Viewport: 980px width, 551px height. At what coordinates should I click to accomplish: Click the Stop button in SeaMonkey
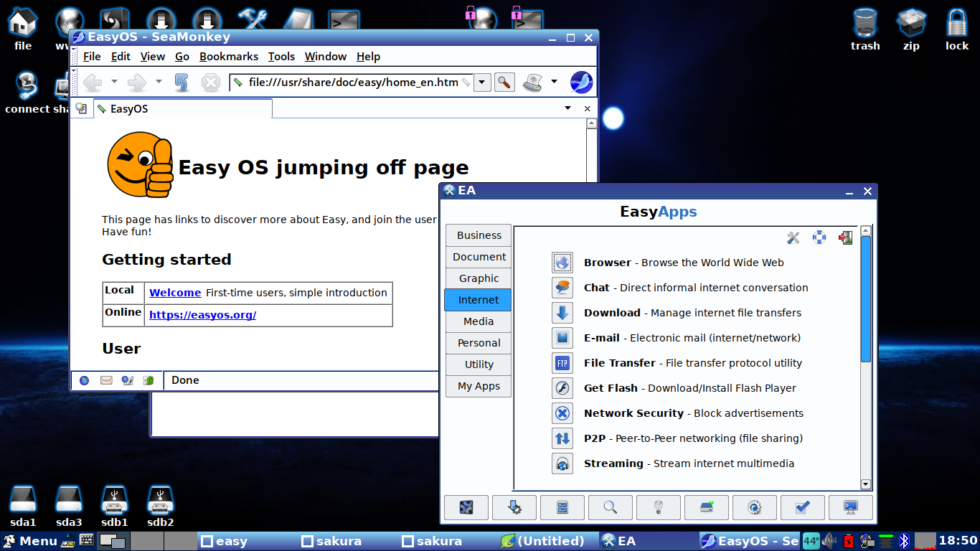tap(210, 83)
